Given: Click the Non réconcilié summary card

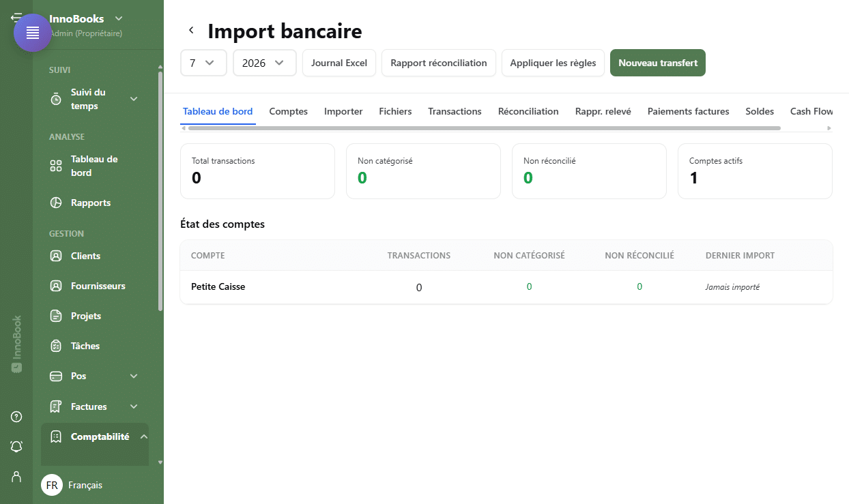Looking at the screenshot, I should click(x=589, y=171).
